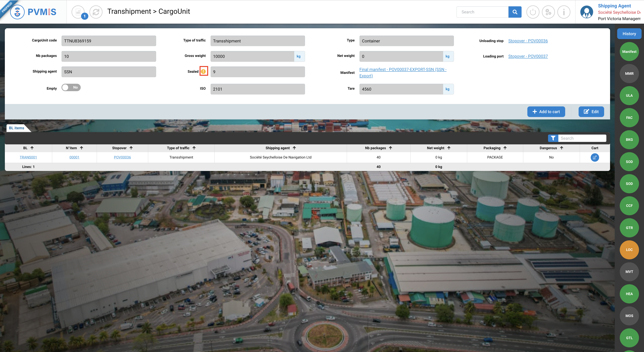Viewport: 644px width, 352px height.
Task: Toggle the Empty switch
Action: click(x=71, y=87)
